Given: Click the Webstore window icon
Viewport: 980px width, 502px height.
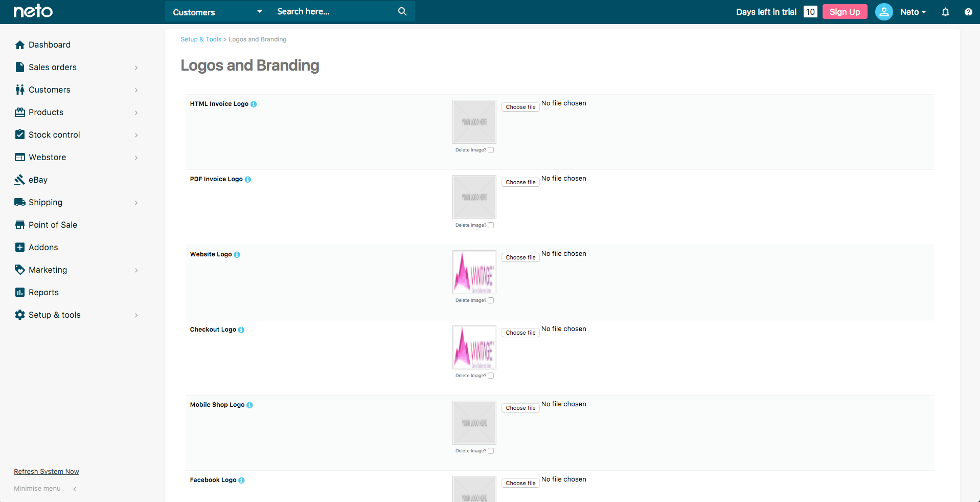Looking at the screenshot, I should coord(20,157).
